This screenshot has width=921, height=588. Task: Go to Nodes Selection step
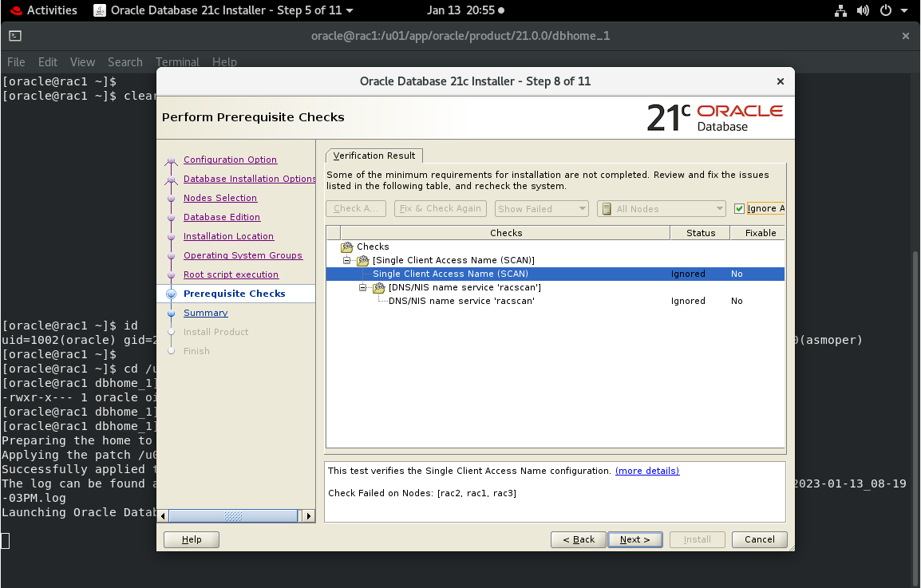pos(220,198)
